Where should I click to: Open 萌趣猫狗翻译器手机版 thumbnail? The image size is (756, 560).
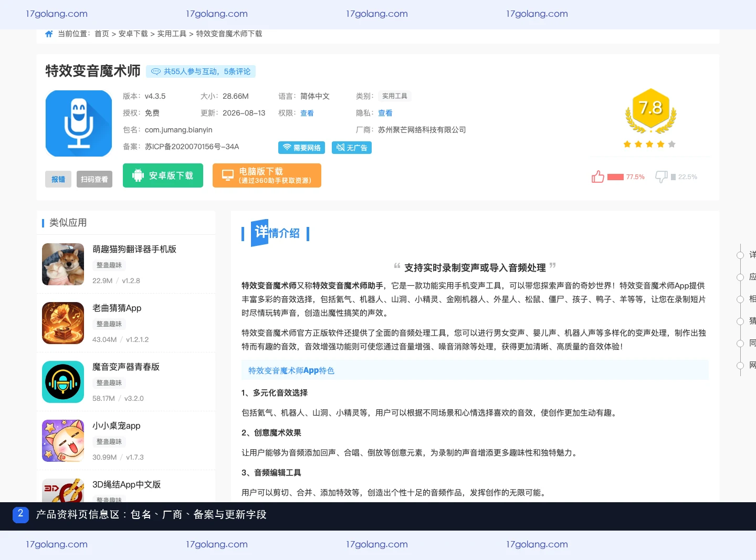(x=63, y=264)
